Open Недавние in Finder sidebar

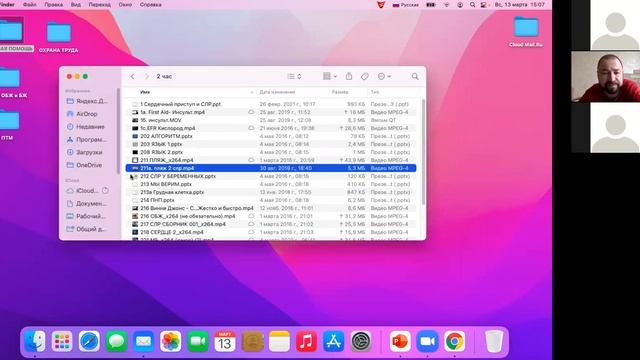(x=87, y=127)
